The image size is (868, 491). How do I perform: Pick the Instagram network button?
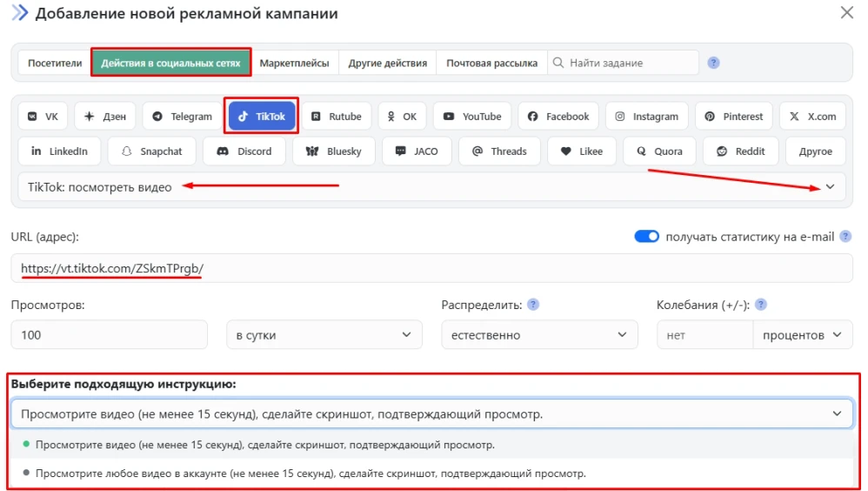(646, 117)
